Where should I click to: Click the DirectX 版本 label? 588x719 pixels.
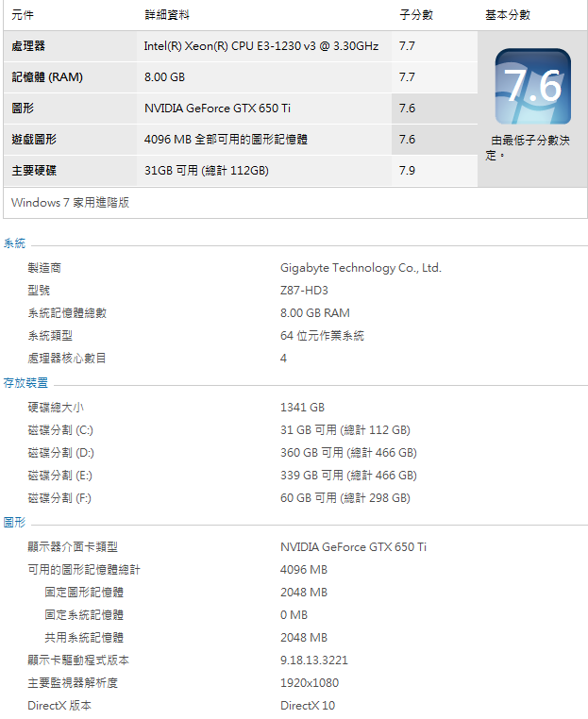[59, 705]
